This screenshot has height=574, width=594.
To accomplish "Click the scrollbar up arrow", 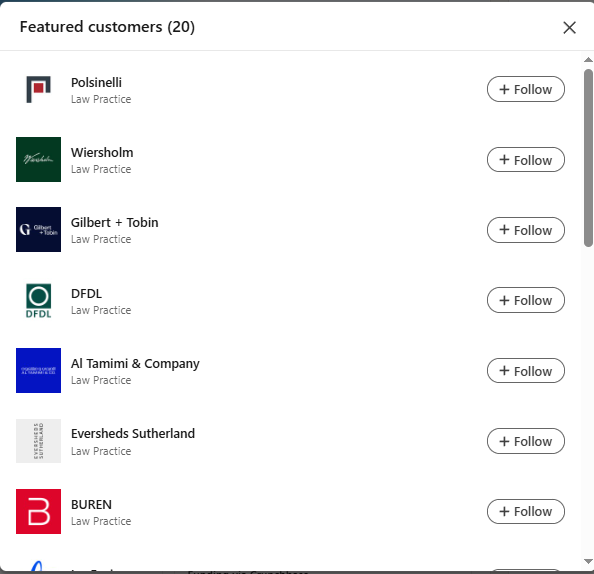I will 588,60.
